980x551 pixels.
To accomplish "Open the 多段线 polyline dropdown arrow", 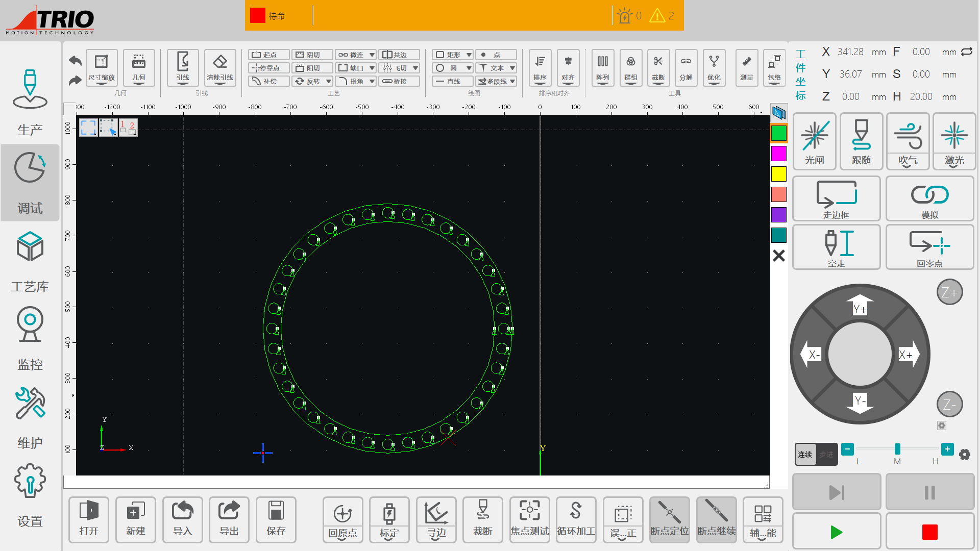I will tap(512, 81).
